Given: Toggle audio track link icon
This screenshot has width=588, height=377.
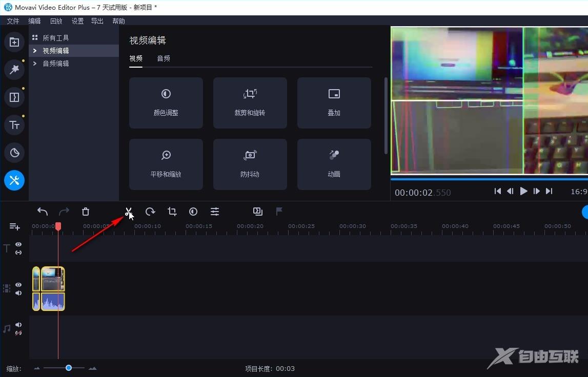Looking at the screenshot, I should (x=18, y=333).
